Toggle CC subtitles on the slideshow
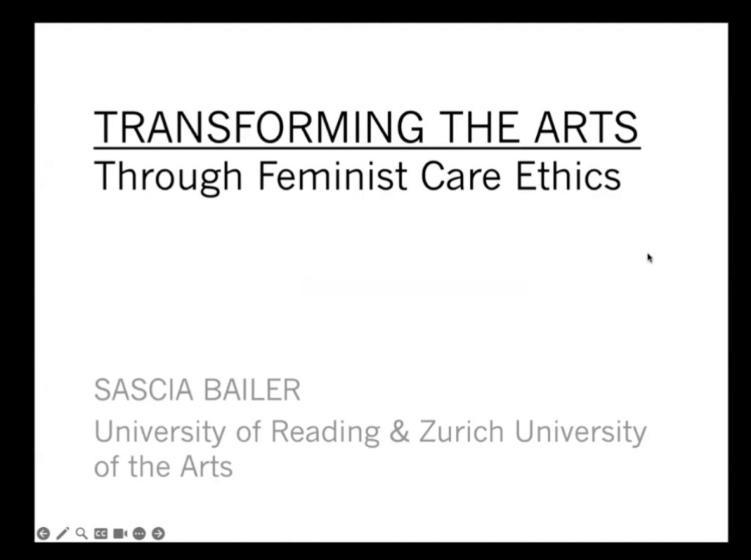Screen dimensions: 751x560 (x=100, y=534)
